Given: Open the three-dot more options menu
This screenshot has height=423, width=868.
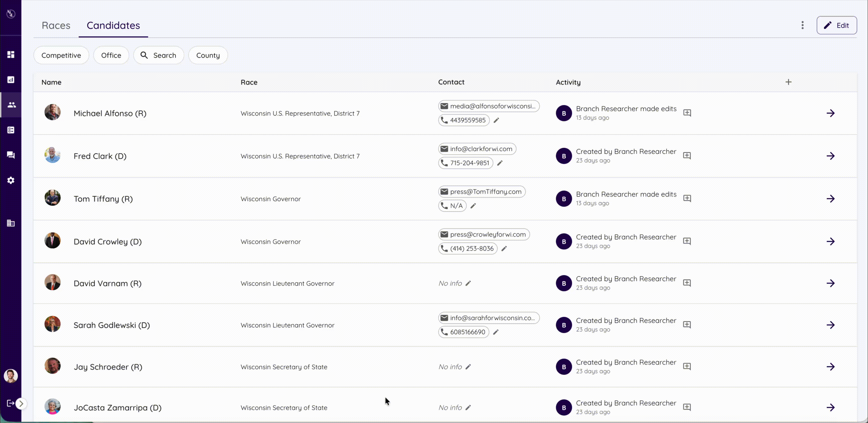Looking at the screenshot, I should coord(803,25).
